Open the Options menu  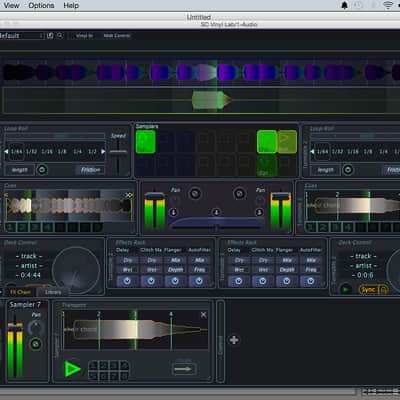(41, 5)
